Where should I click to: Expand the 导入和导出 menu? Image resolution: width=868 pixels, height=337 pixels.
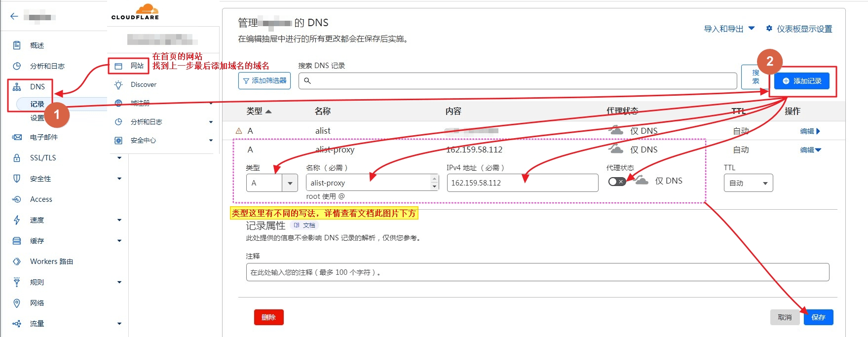[729, 29]
